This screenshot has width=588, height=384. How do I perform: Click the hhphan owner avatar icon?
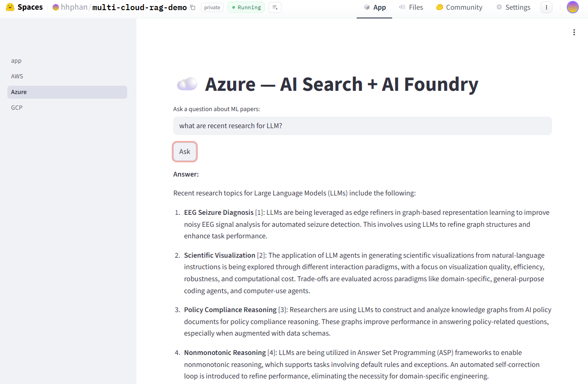pos(56,7)
